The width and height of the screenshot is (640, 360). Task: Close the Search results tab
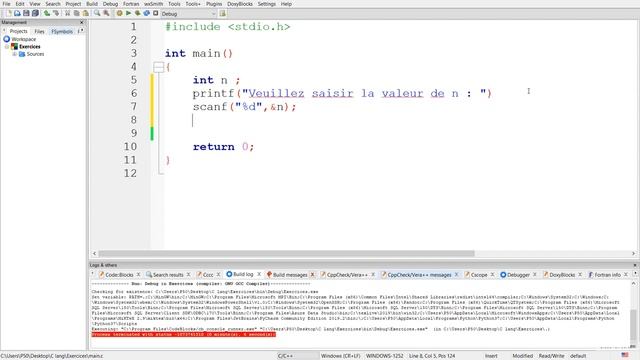coord(189,274)
